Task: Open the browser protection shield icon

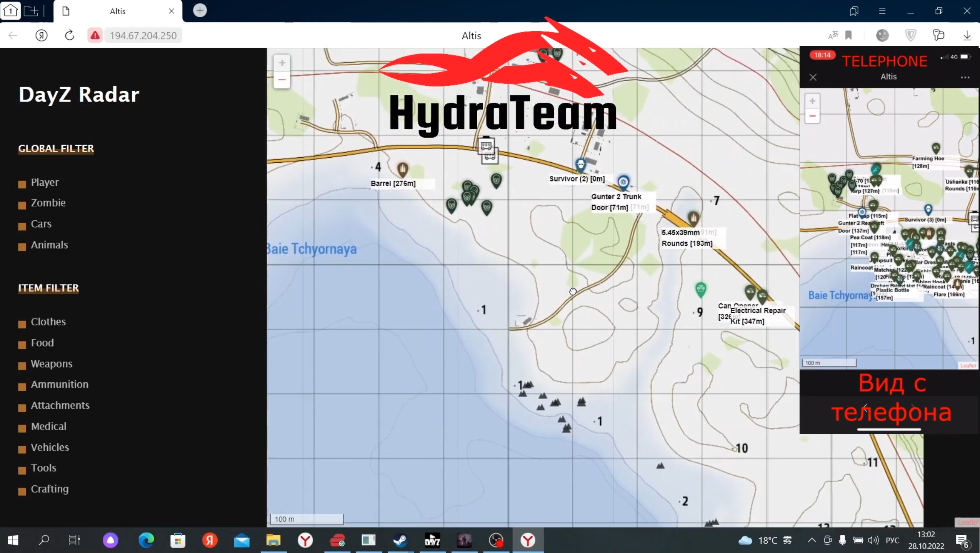Action: (x=910, y=35)
